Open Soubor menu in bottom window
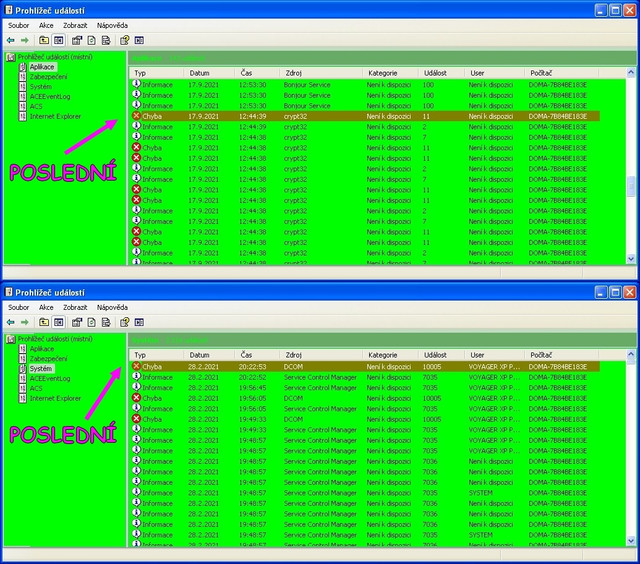Viewport: 640px width, 564px height. [19, 307]
